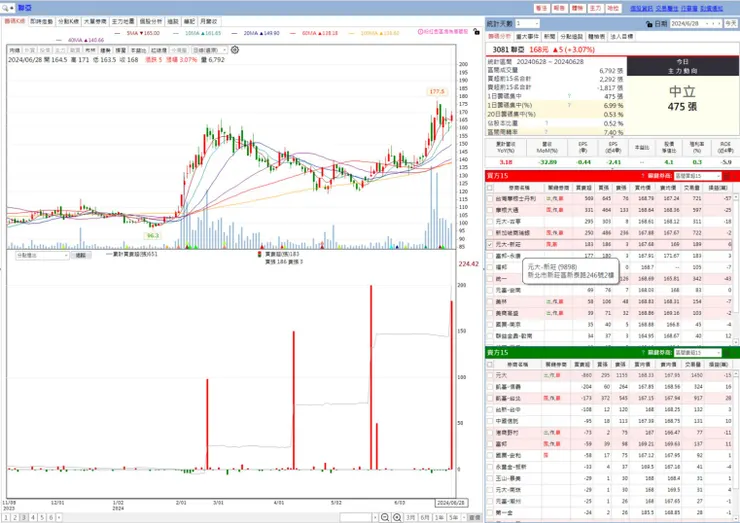Switch to the 重大事件 tab
The image size is (740, 523).
[527, 36]
